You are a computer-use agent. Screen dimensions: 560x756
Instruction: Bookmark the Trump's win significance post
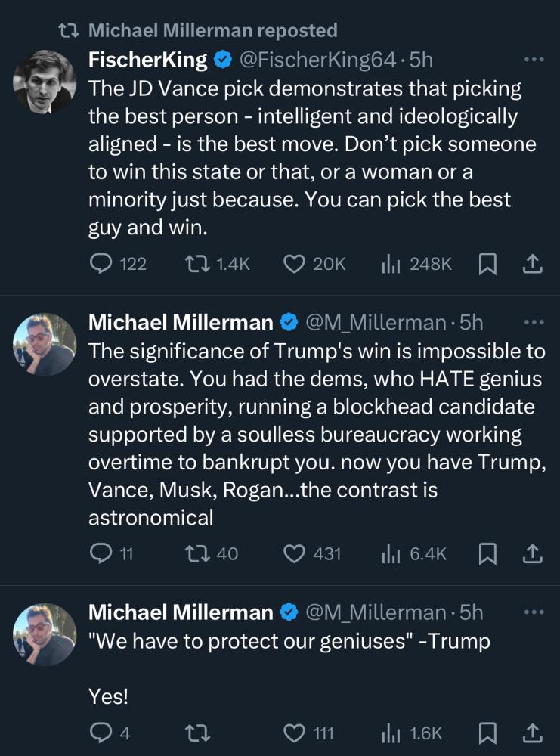coord(488,554)
